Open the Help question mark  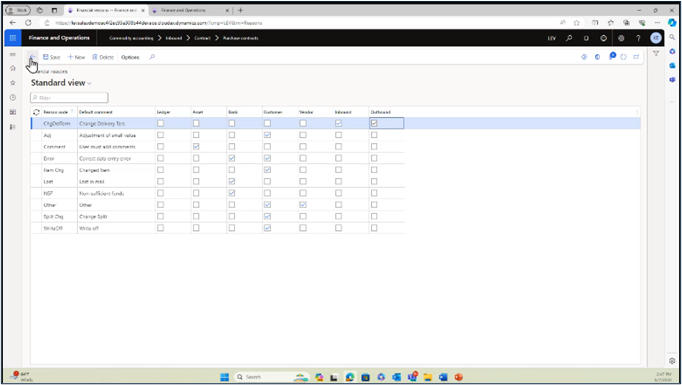(638, 38)
